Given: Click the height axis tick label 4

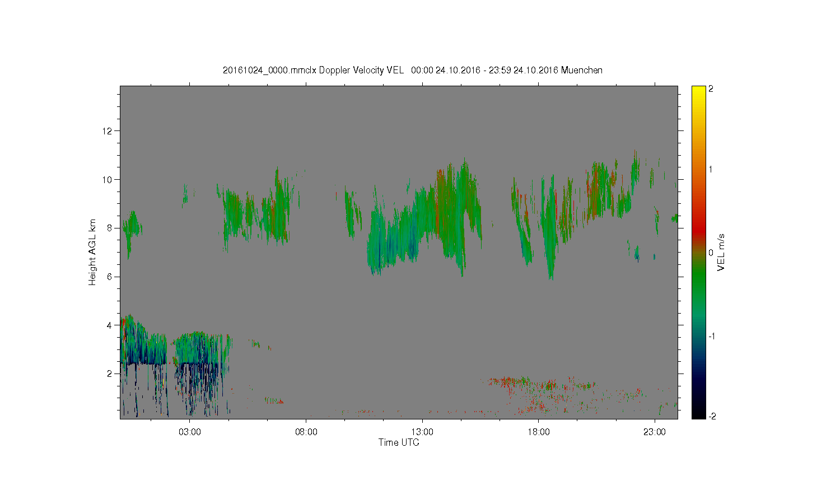Looking at the screenshot, I should (x=110, y=325).
